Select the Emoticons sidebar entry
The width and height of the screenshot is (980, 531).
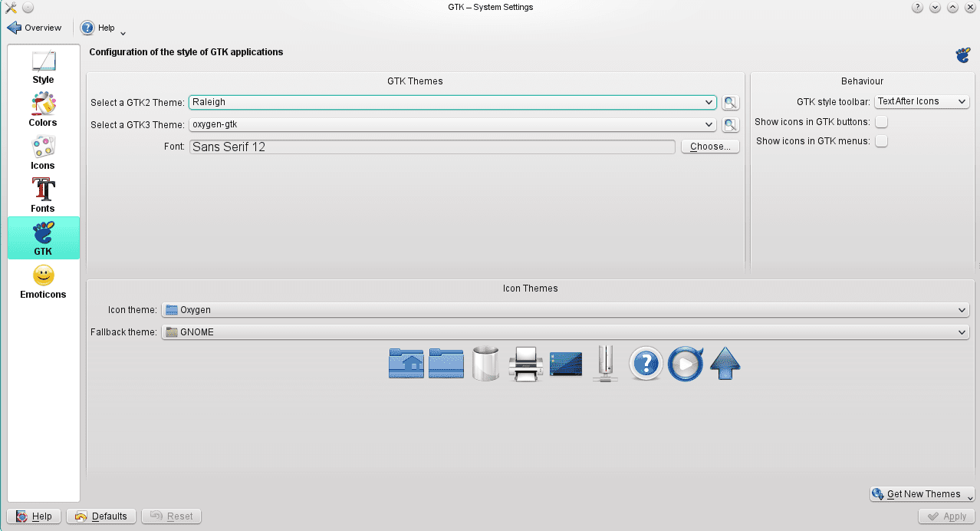coord(43,282)
